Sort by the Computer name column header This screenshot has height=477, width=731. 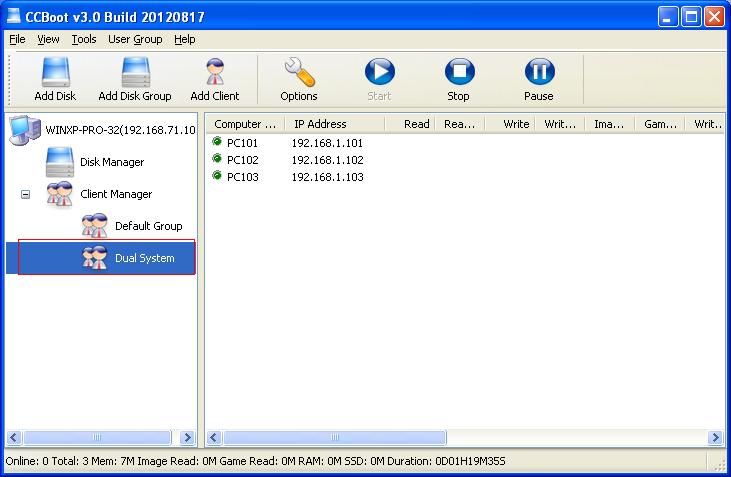pyautogui.click(x=245, y=124)
